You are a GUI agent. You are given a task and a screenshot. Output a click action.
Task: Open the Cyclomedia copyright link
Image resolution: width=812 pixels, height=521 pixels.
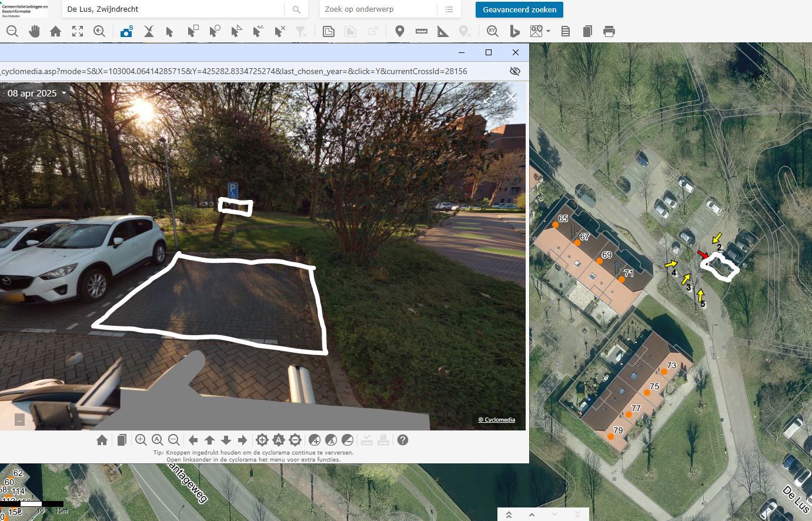point(496,420)
